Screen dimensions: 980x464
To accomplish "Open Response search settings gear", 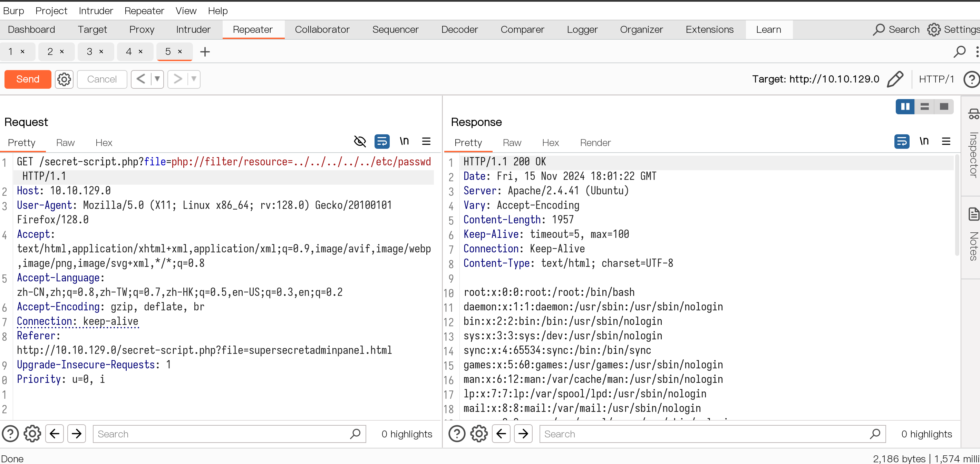I will (479, 434).
